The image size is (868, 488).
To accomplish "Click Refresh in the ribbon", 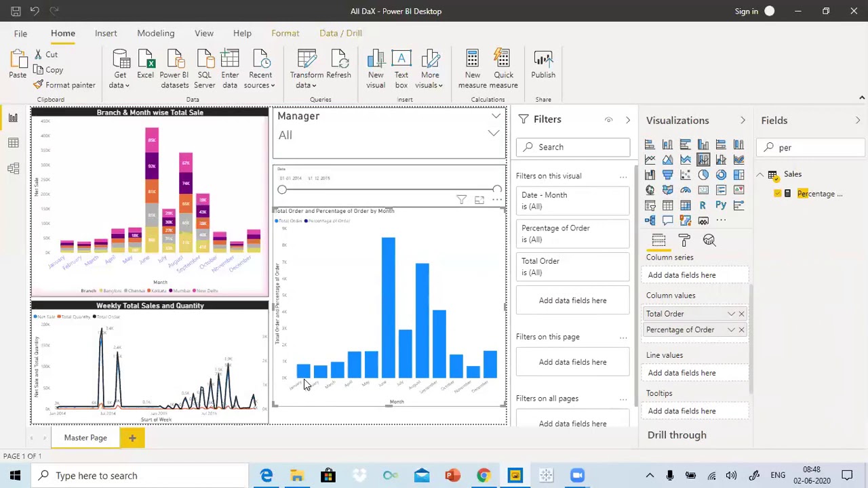I will (338, 66).
